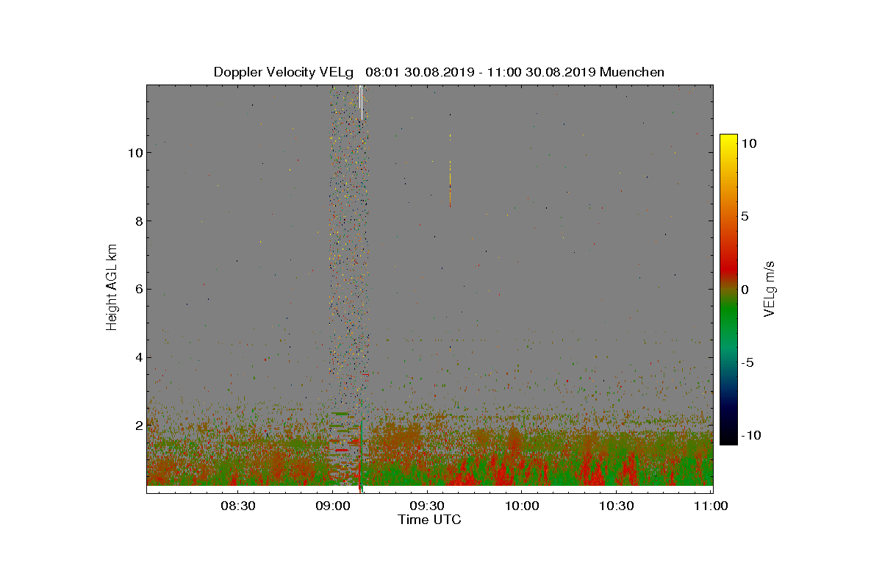Click the orange vertical streak near 9 km
This screenshot has height=588, width=882.
click(450, 184)
